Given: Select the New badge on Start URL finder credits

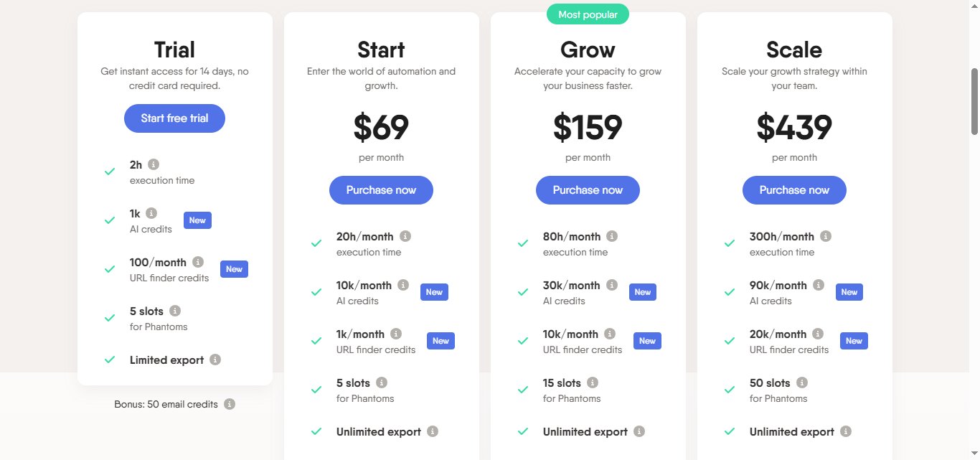Looking at the screenshot, I should click(x=440, y=341).
